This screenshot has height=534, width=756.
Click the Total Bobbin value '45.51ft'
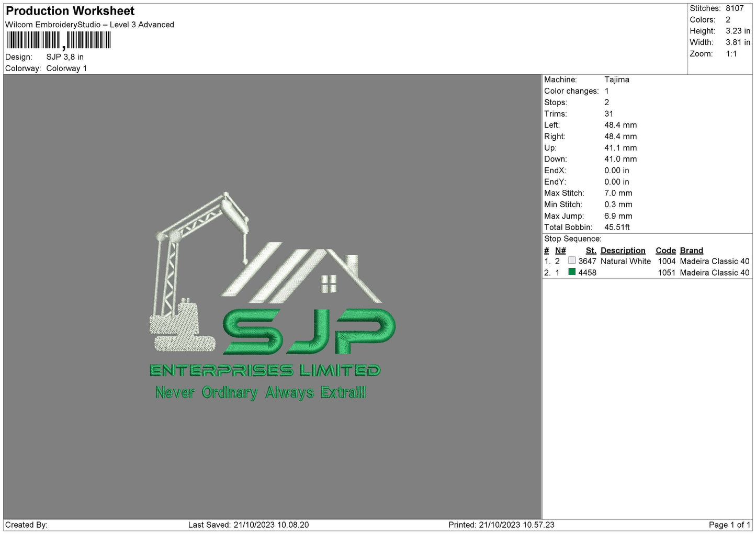[x=617, y=227]
